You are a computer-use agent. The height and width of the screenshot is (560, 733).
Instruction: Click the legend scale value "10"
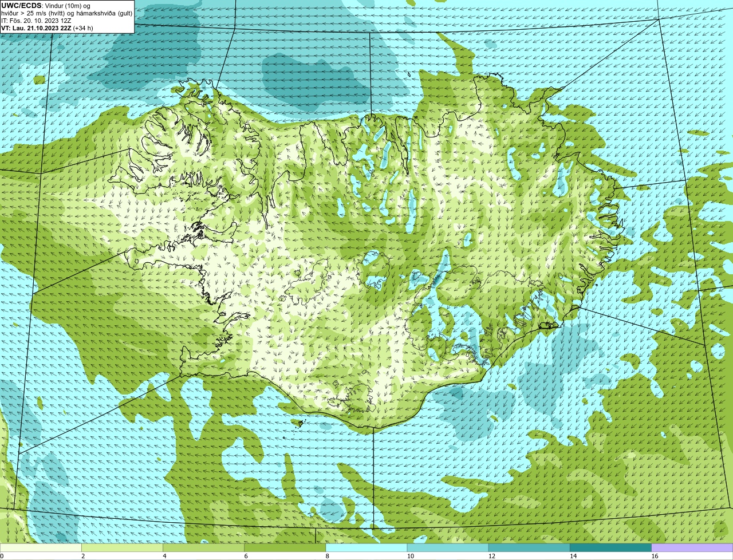410,556
